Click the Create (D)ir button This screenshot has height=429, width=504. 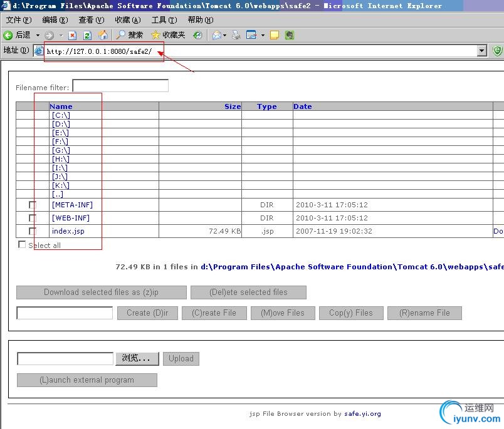point(147,313)
